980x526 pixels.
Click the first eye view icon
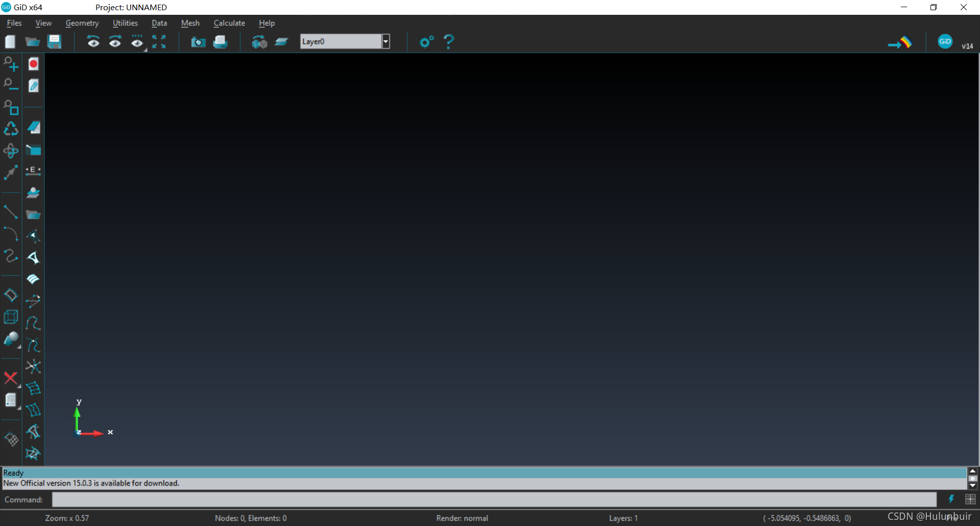click(x=93, y=42)
